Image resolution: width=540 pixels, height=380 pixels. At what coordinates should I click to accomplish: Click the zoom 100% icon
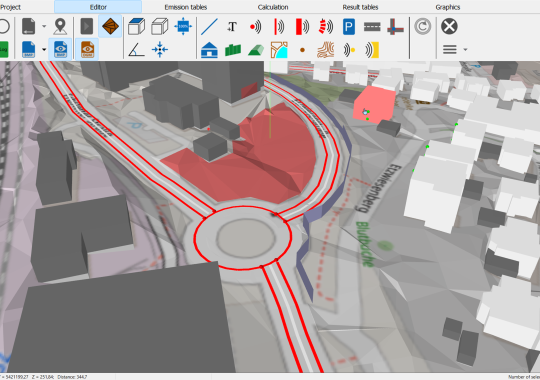tap(183, 26)
